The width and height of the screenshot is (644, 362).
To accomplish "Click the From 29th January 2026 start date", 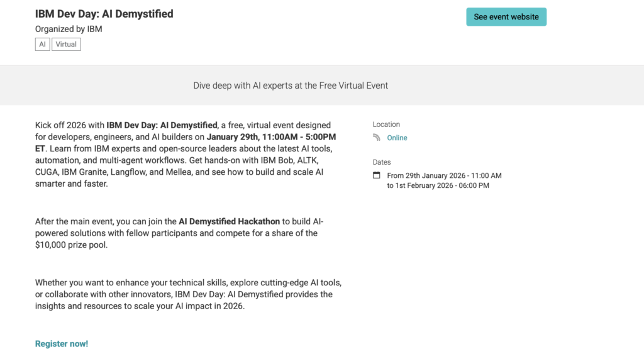I will pyautogui.click(x=445, y=175).
